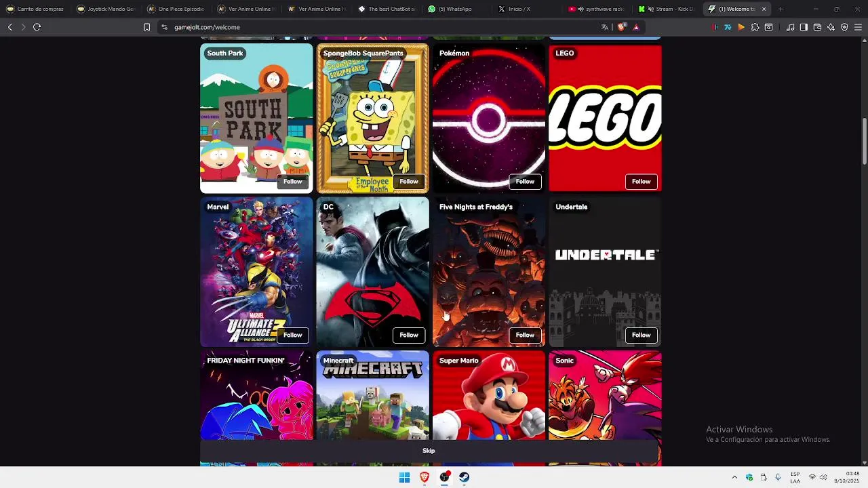Image resolution: width=868 pixels, height=488 pixels.
Task: Bookmark this page
Action: [x=146, y=27]
